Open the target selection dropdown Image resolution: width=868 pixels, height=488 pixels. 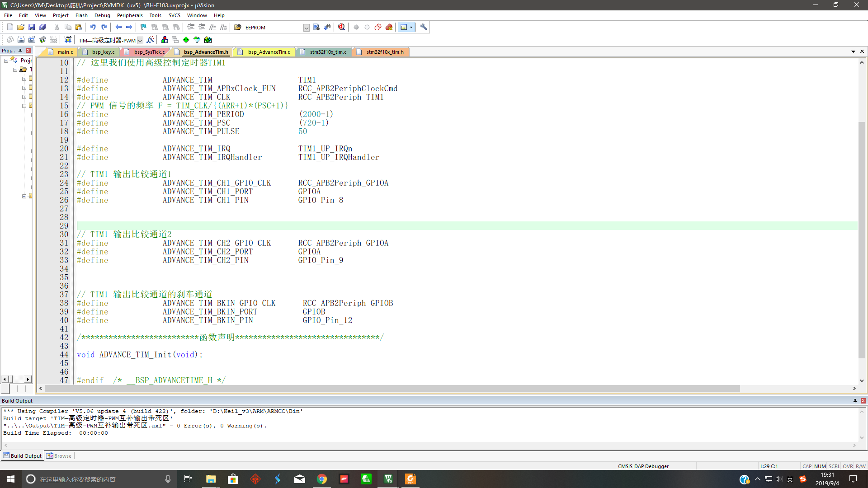click(140, 40)
